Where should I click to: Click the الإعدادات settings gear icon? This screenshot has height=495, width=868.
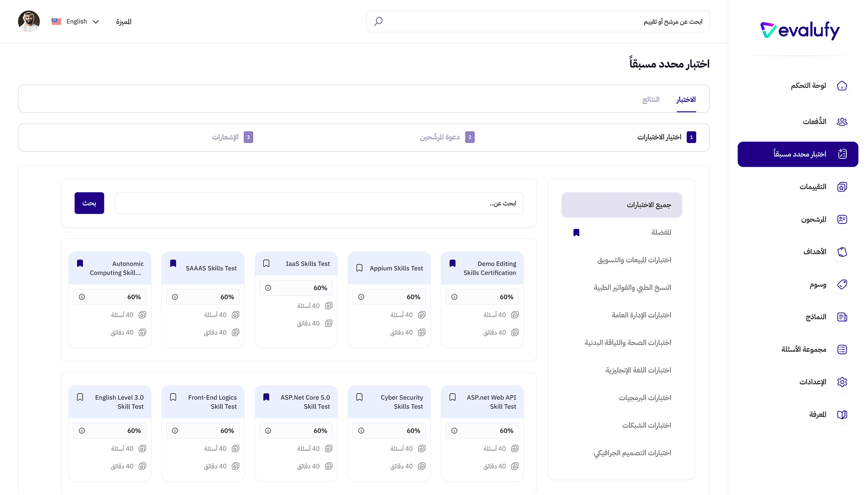[x=842, y=382]
